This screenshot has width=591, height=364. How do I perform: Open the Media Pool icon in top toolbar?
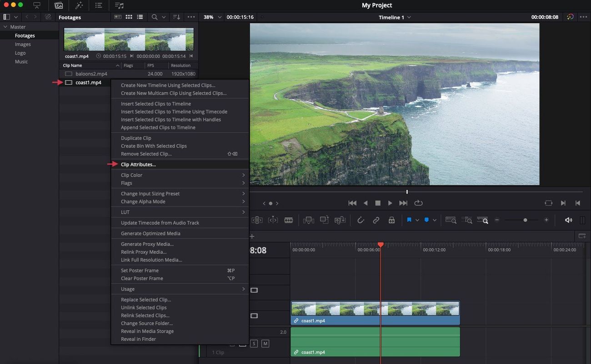[x=59, y=5]
